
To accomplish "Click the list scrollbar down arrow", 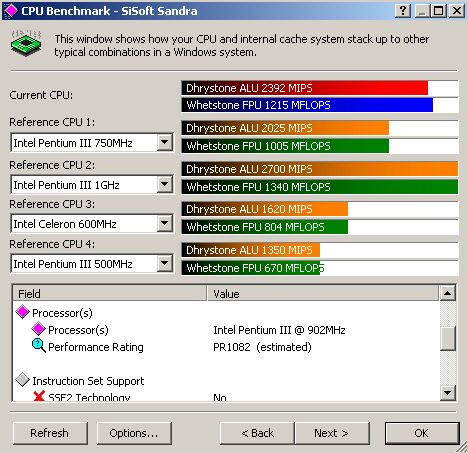I will click(x=448, y=392).
